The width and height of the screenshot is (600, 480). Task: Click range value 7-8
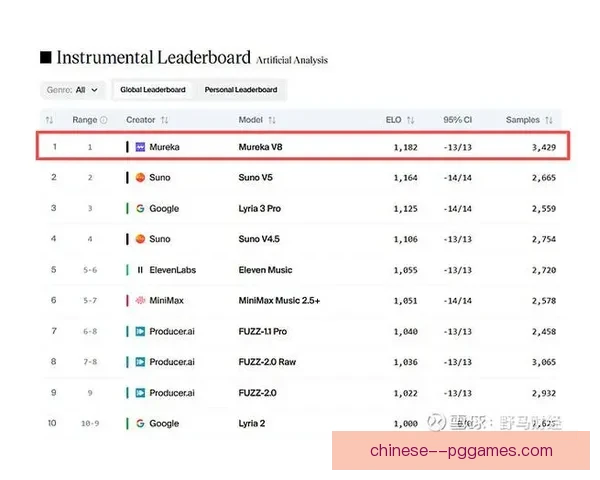click(90, 362)
